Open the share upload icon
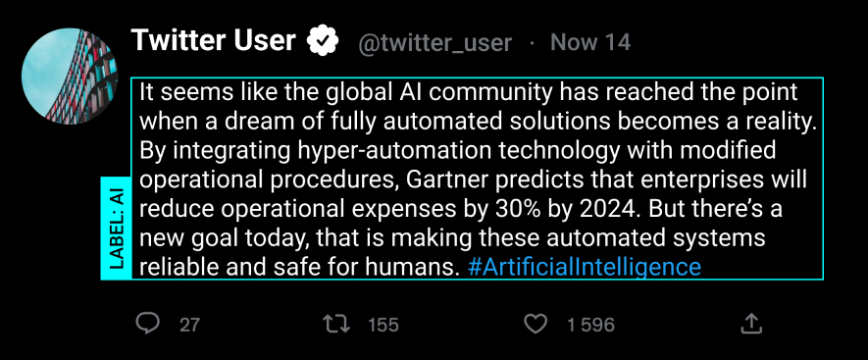The height and width of the screenshot is (360, 868). click(751, 324)
